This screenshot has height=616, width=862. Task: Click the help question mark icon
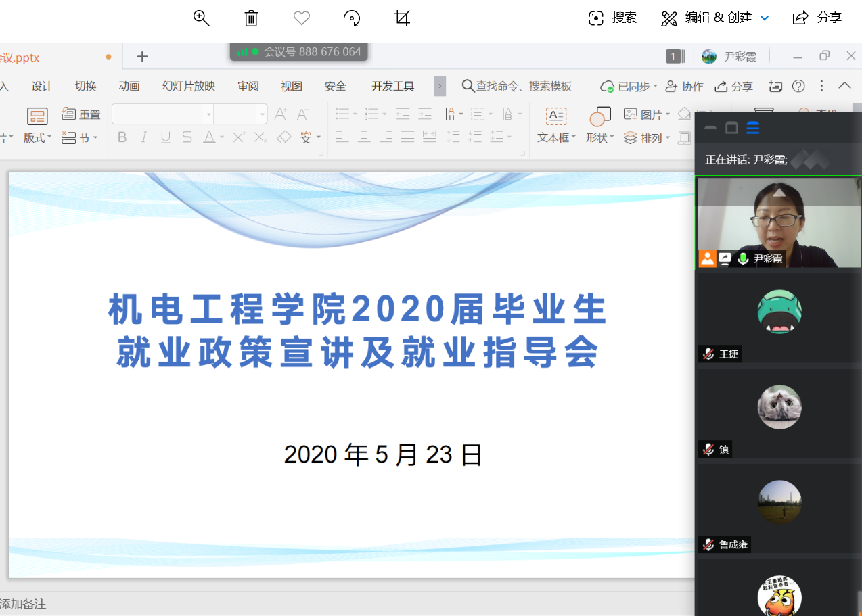(x=798, y=86)
